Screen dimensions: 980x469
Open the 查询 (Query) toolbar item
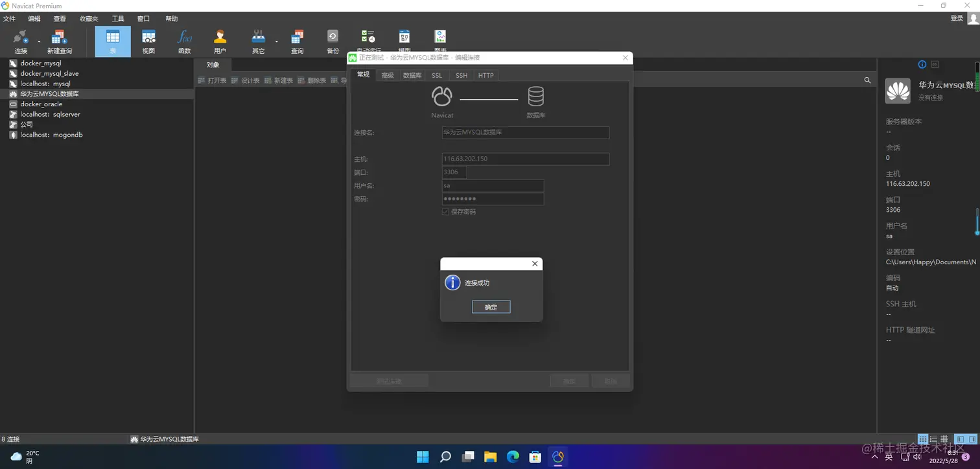(297, 41)
